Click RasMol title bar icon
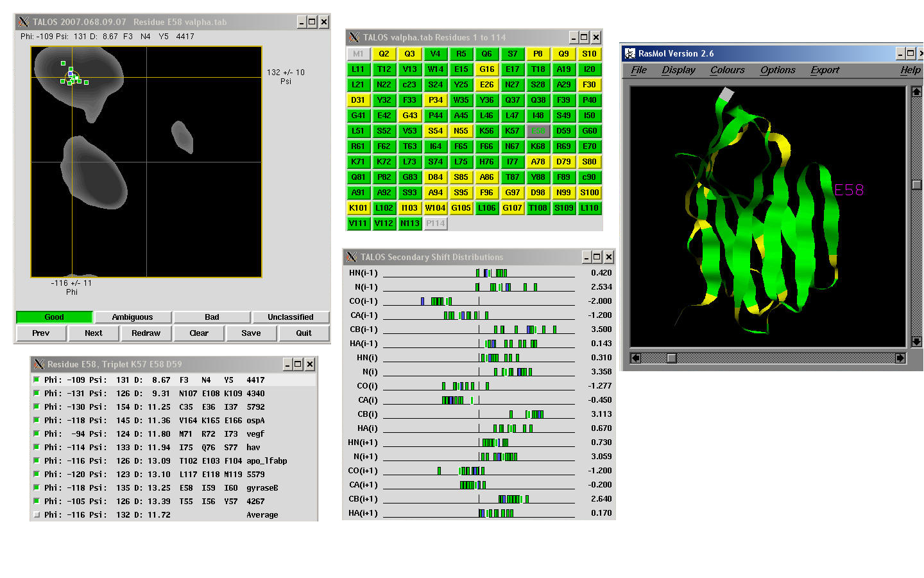The height and width of the screenshot is (578, 924). click(x=630, y=53)
